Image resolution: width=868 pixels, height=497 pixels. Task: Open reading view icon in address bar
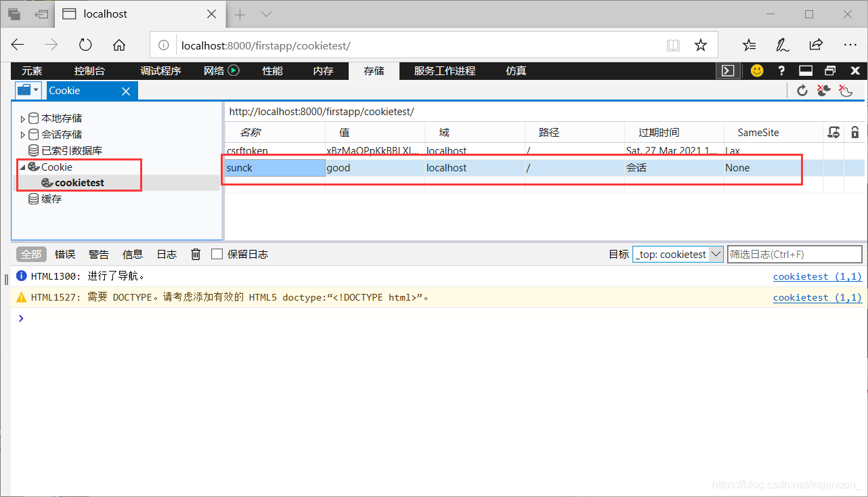[x=673, y=45]
